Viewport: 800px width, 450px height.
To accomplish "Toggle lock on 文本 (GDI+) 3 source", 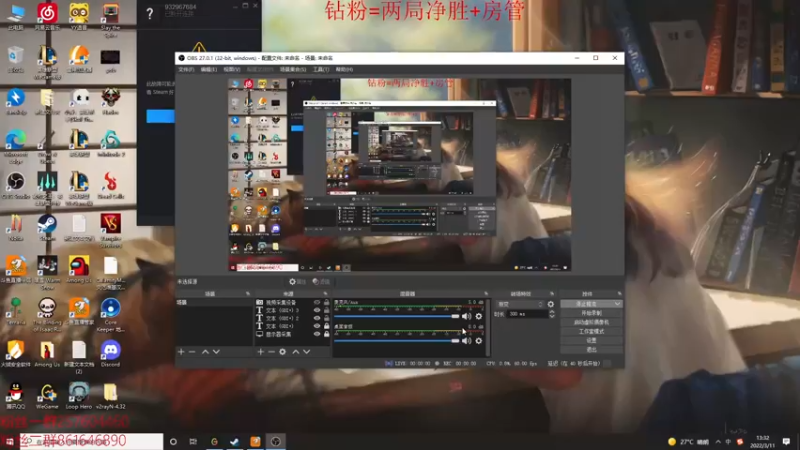I will (x=327, y=310).
